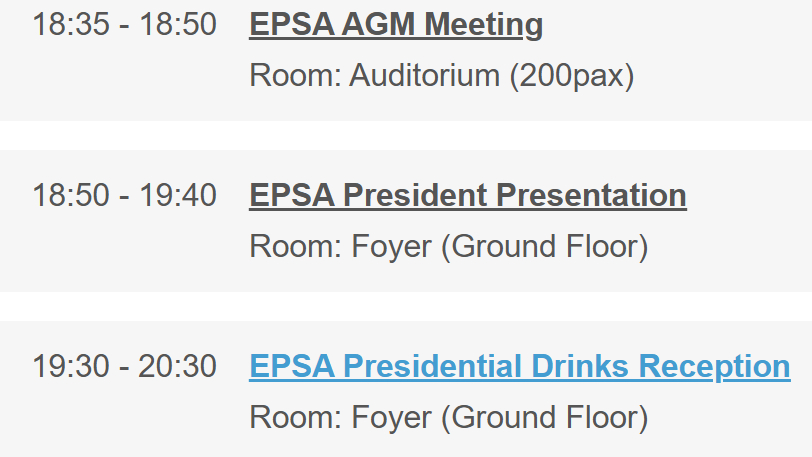Select the 18:50 - 19:40 time slot
This screenshot has width=812, height=457.
click(x=124, y=195)
